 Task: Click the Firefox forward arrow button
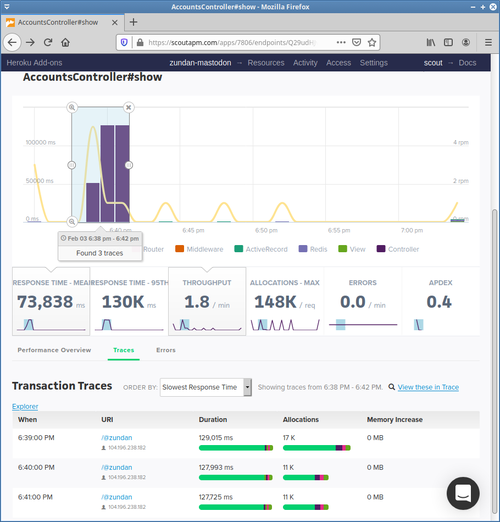pyautogui.click(x=30, y=42)
